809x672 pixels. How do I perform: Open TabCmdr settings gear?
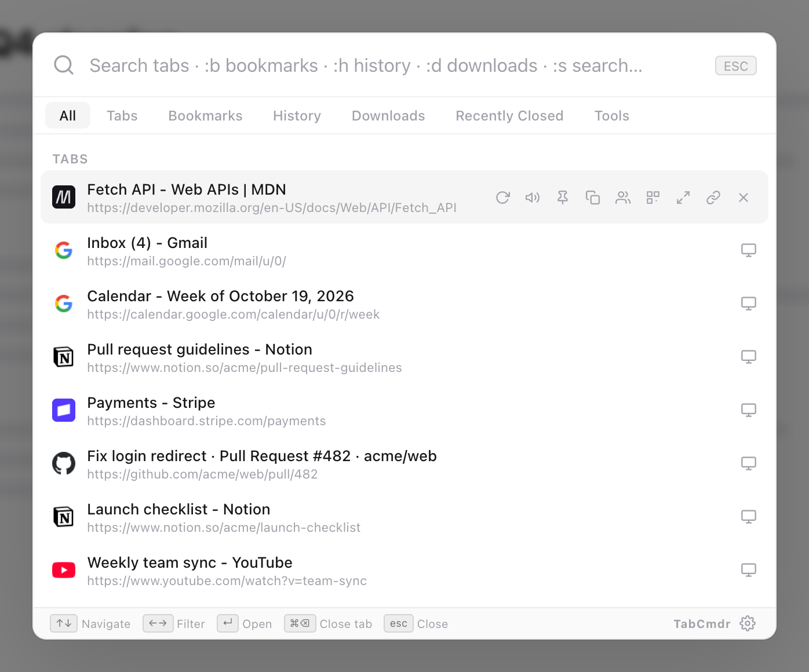[x=748, y=623]
